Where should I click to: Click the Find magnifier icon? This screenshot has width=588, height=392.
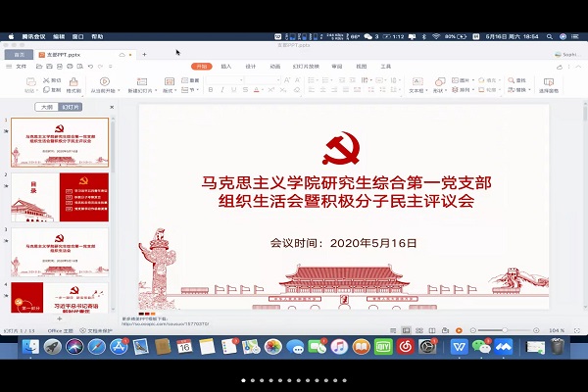[x=512, y=80]
